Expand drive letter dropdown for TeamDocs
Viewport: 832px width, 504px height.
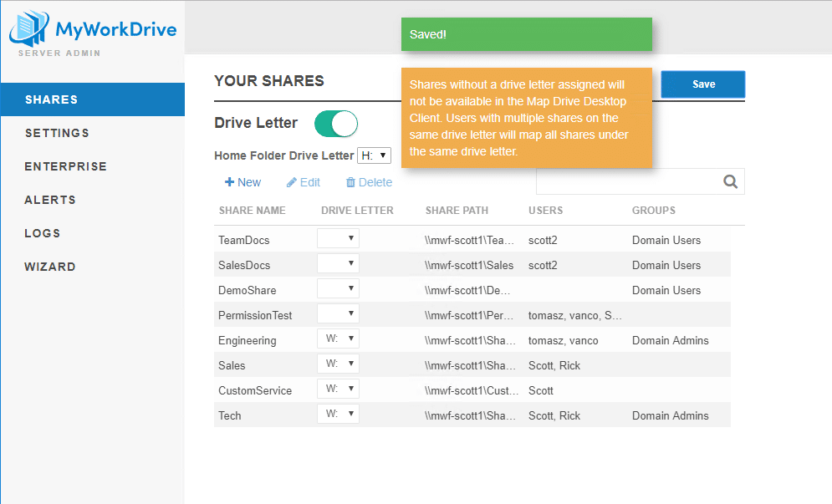click(338, 239)
